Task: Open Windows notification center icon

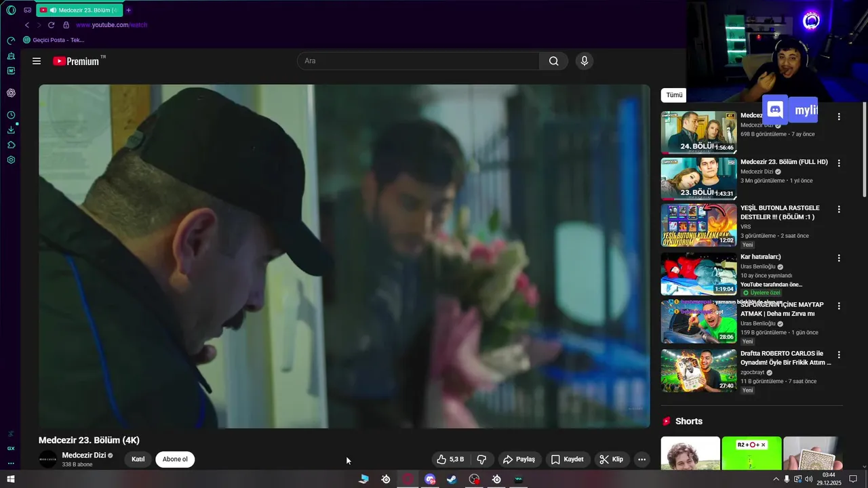Action: tap(853, 479)
